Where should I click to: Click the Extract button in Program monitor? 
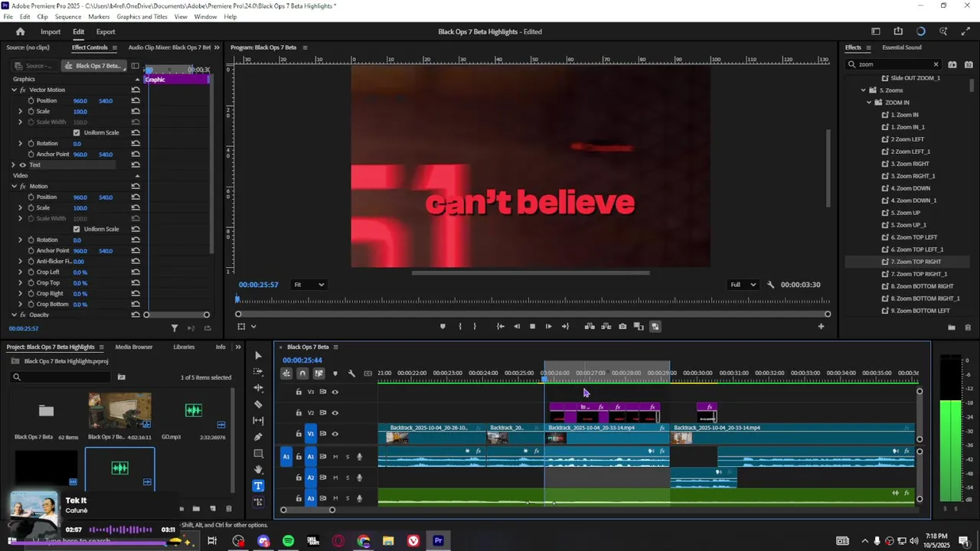point(606,326)
